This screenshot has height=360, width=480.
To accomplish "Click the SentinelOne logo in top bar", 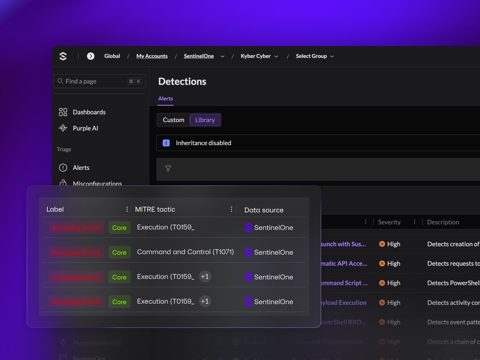I will [63, 56].
